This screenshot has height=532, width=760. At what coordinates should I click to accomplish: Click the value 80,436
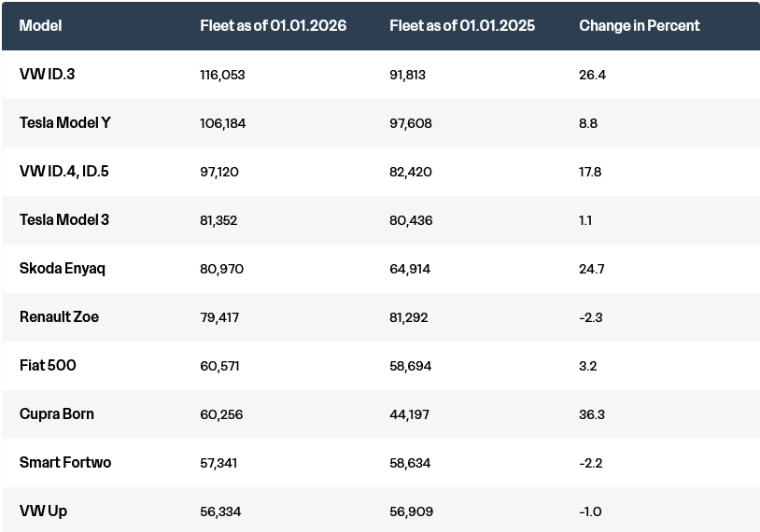[x=411, y=220]
